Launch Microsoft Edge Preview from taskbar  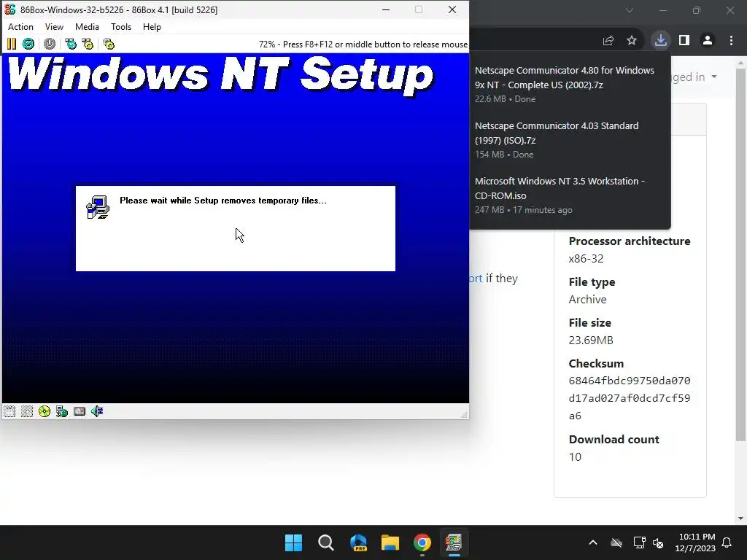pos(358,542)
